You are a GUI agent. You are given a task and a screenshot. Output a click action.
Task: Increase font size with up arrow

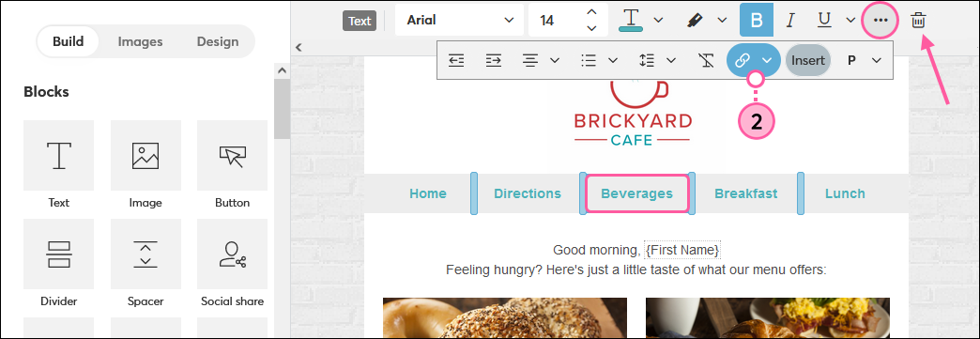[x=591, y=12]
